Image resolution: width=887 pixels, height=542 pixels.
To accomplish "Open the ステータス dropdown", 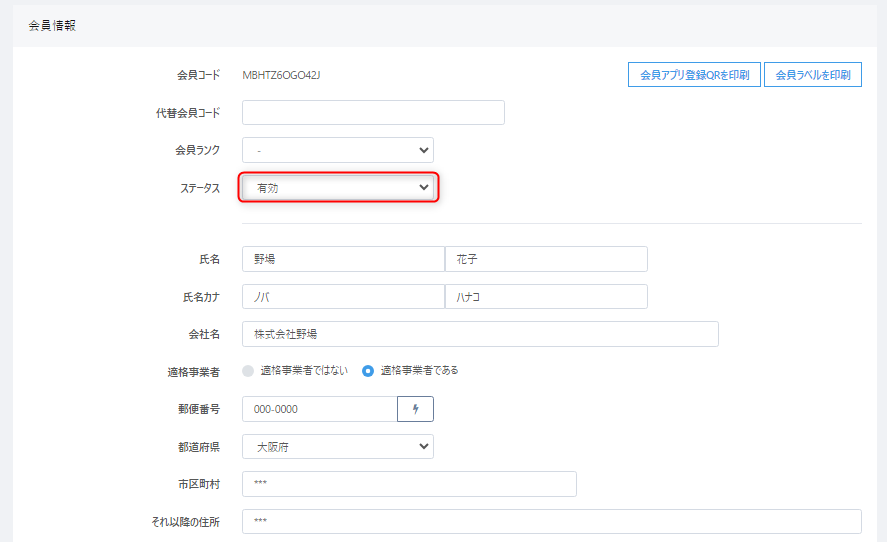I will 339,187.
